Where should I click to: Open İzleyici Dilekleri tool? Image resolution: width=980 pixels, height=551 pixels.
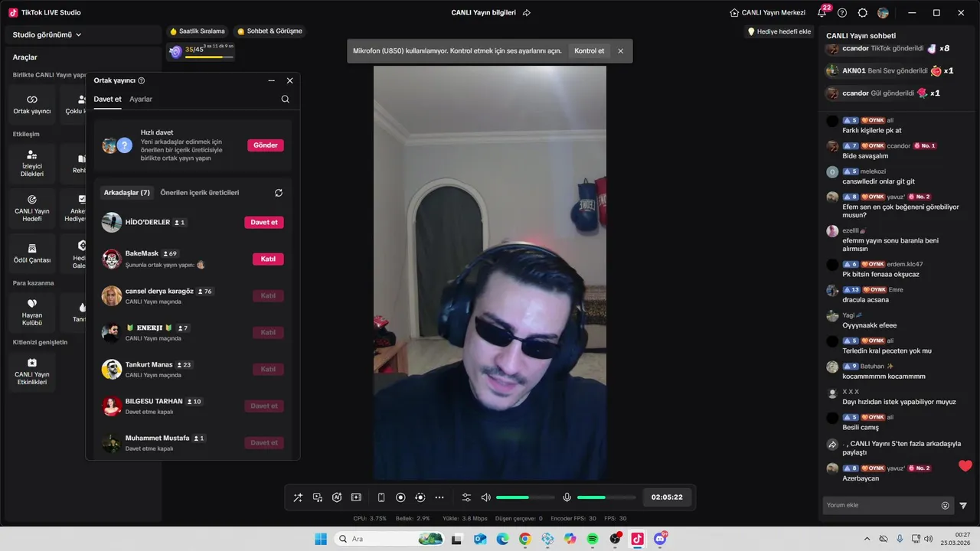coord(32,164)
